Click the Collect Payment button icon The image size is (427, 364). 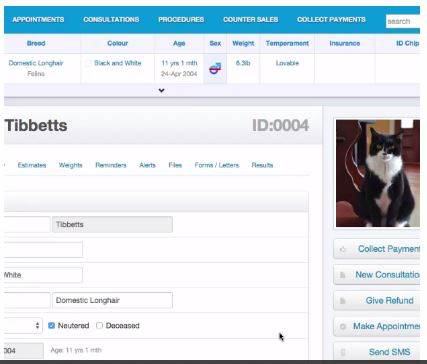click(343, 249)
